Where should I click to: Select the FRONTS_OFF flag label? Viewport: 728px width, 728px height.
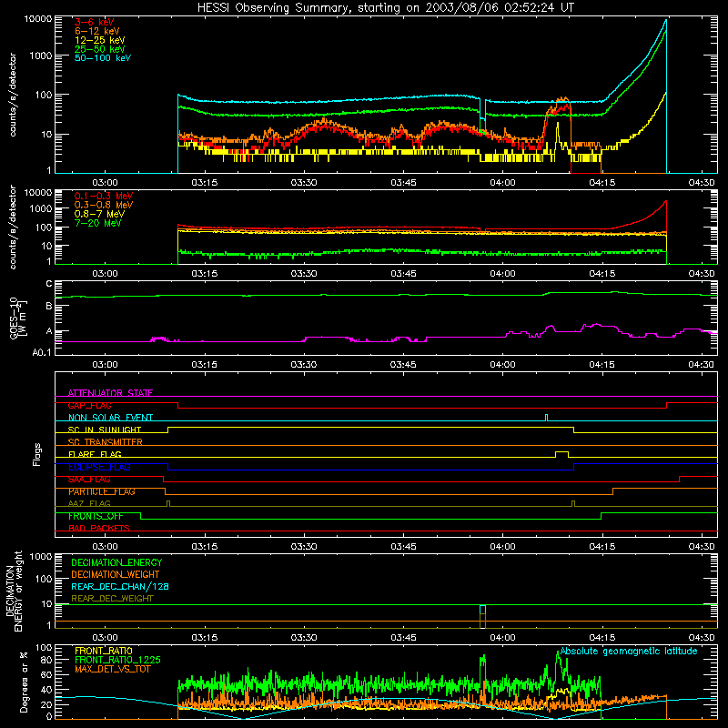tap(96, 516)
